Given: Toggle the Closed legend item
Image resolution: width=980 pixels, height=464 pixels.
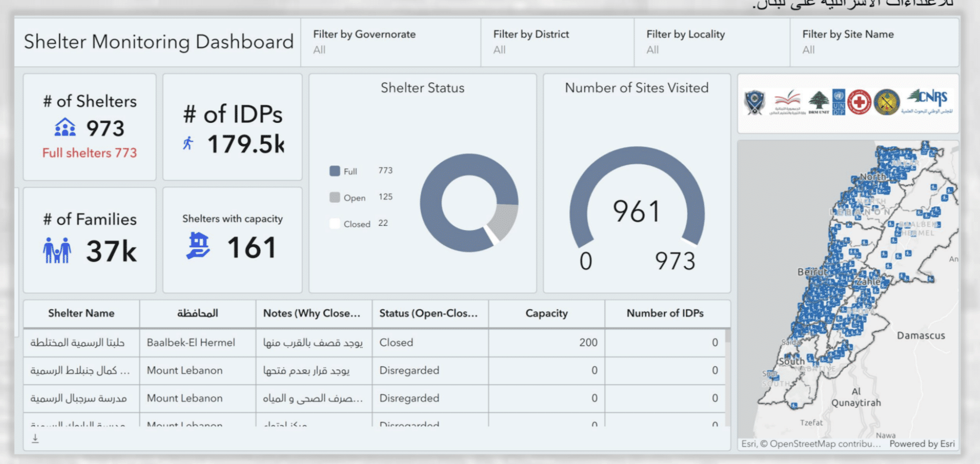Looking at the screenshot, I should [350, 224].
